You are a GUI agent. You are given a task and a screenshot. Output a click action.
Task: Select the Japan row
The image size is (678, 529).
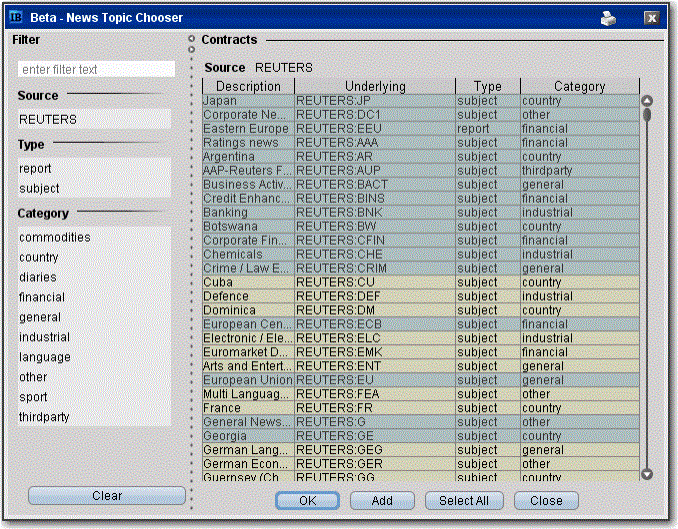[421, 101]
